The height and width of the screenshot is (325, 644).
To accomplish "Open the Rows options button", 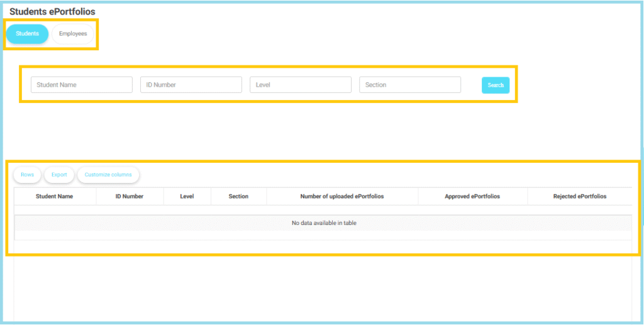I will click(x=27, y=175).
